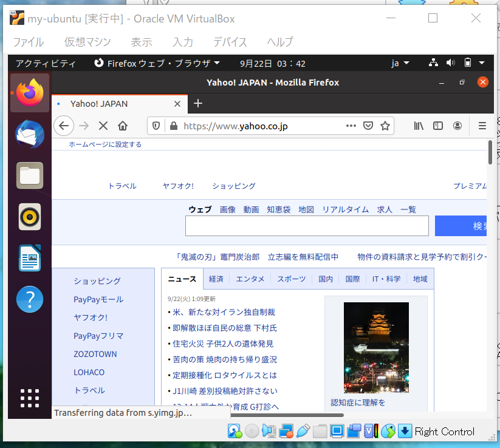Open Firefox account avatar icon
The image size is (500, 448).
(457, 126)
